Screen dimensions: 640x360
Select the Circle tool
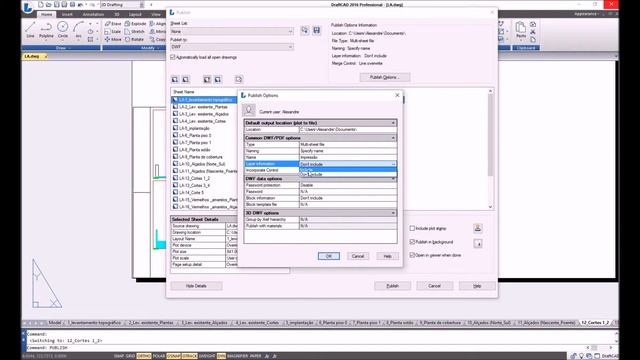[x=62, y=30]
